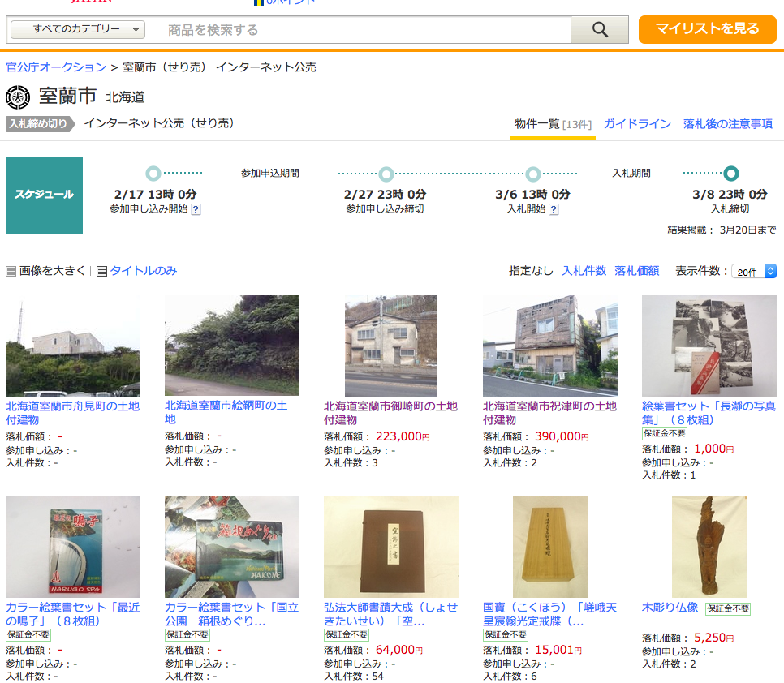Open thumbnail of 木彫り仏像 statue
Screen dimensions: 784x683
[709, 547]
